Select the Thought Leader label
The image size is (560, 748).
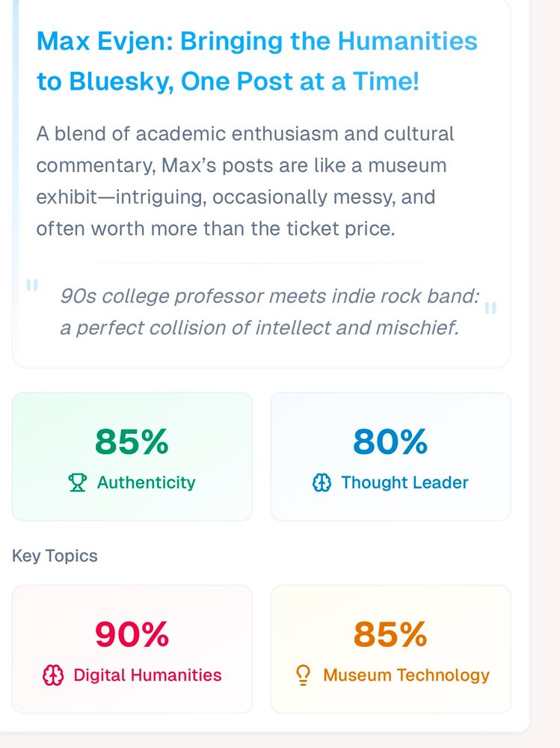pyautogui.click(x=404, y=483)
